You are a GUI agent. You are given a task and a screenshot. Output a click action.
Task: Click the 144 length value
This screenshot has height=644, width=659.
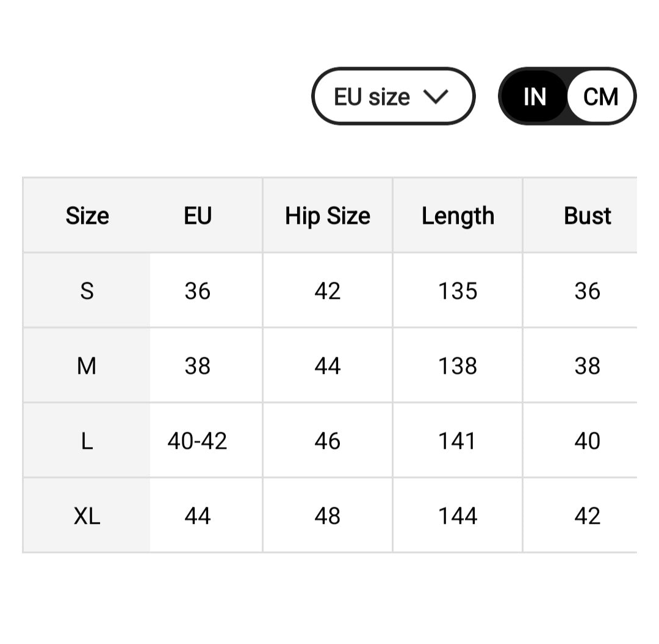(458, 515)
